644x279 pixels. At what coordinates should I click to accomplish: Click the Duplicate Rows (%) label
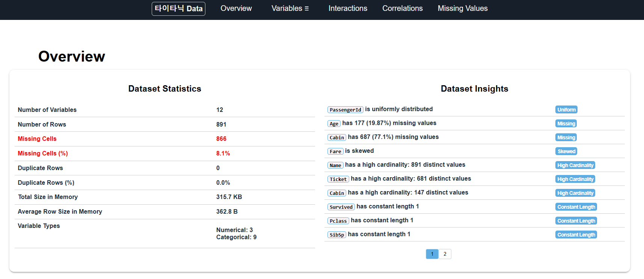[x=46, y=183]
